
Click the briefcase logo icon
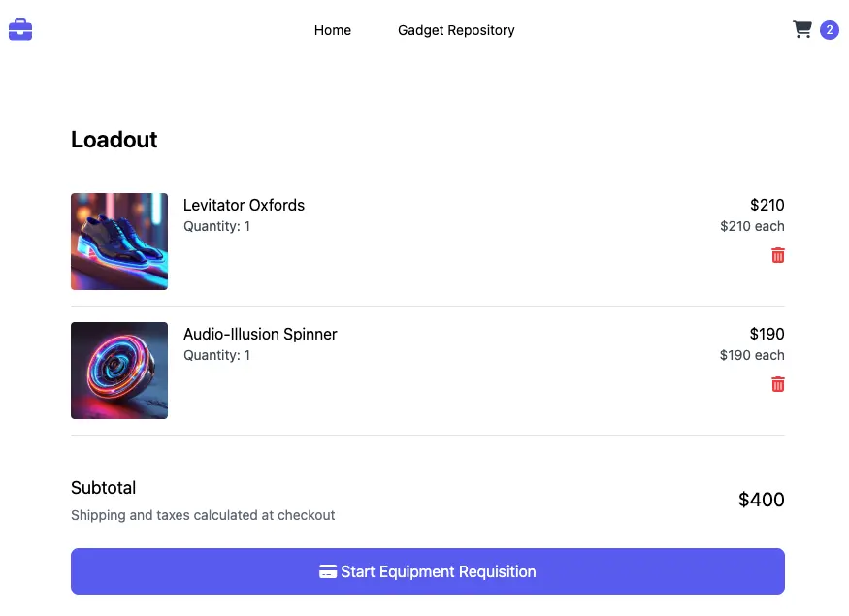click(20, 30)
